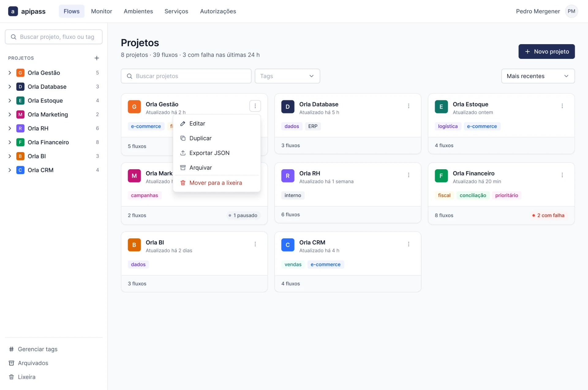Select Mover para a lixeira option
The height and width of the screenshot is (390, 588).
pyautogui.click(x=217, y=183)
